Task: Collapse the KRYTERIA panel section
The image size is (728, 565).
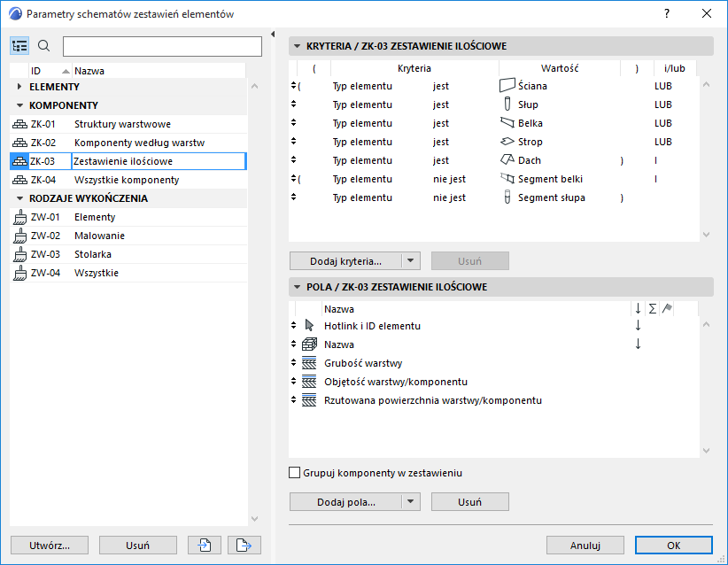Action: coord(298,46)
